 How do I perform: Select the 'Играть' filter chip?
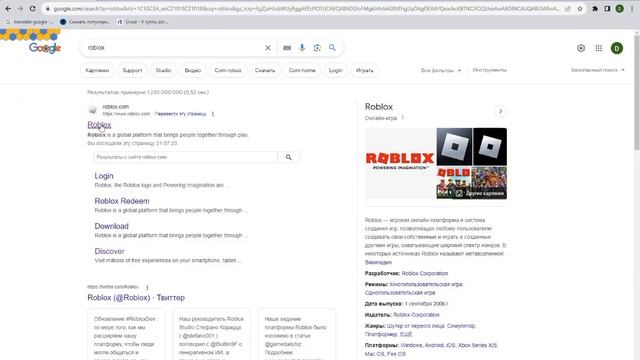pos(364,70)
